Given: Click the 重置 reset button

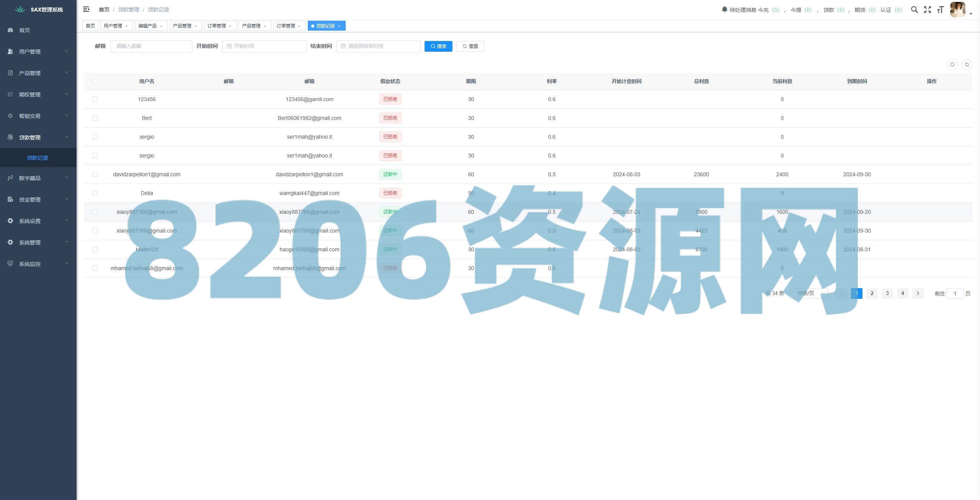Looking at the screenshot, I should click(x=470, y=46).
